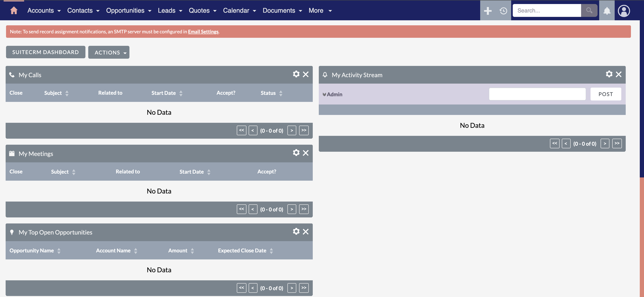Click the Accounts module icon in navbar
This screenshot has width=644, height=297.
click(40, 10)
